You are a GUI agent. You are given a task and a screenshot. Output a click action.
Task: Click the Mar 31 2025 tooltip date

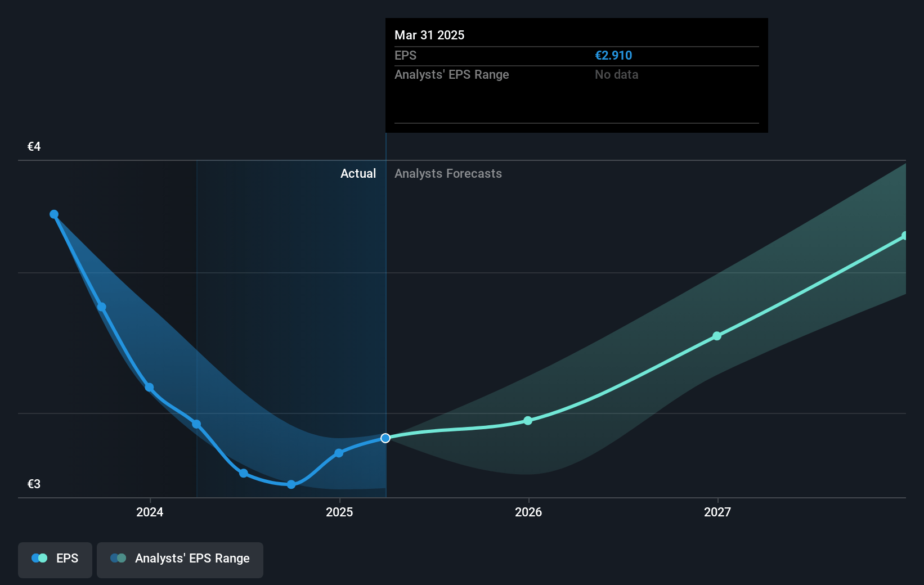[429, 35]
